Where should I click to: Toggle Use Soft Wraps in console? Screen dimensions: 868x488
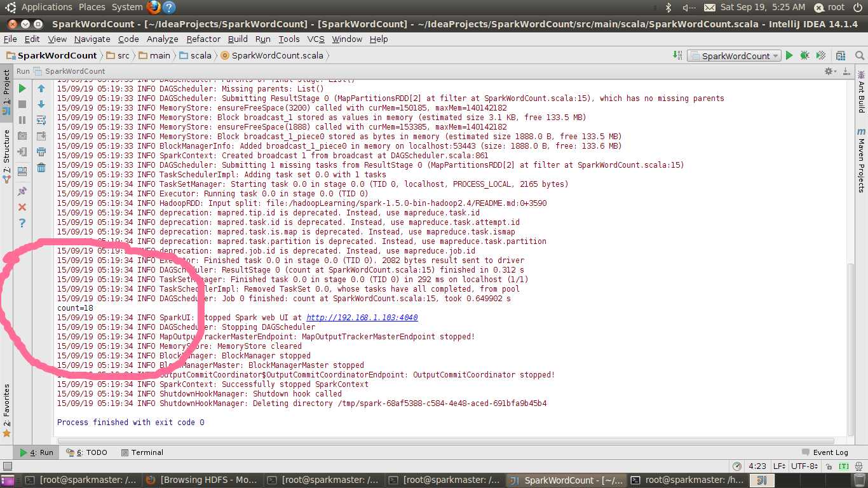(41, 120)
